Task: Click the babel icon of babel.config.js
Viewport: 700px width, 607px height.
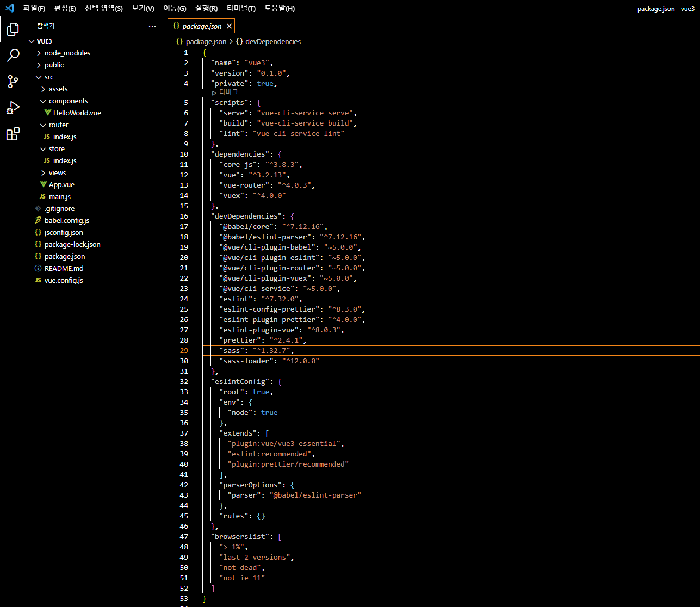Action: click(x=38, y=220)
